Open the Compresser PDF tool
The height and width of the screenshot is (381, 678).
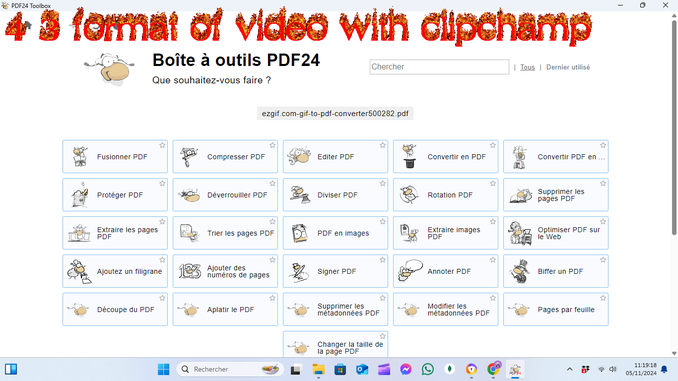coord(225,157)
